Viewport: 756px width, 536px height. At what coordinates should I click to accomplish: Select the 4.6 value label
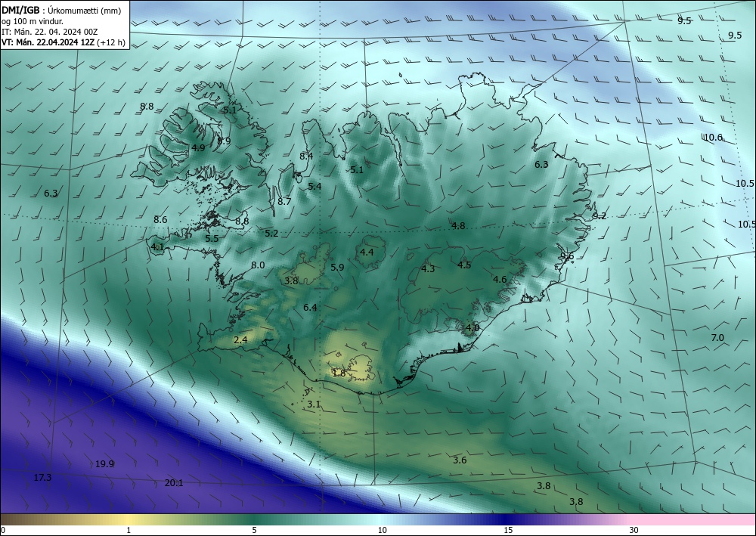click(x=500, y=279)
